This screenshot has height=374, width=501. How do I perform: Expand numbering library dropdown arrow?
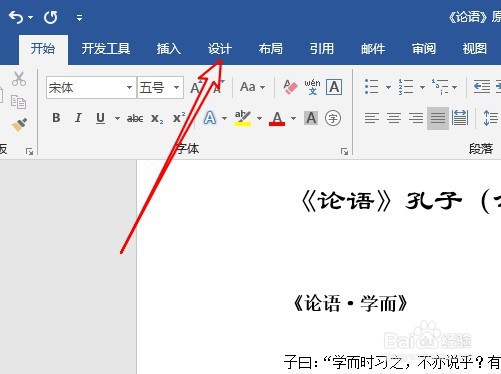[x=422, y=87]
